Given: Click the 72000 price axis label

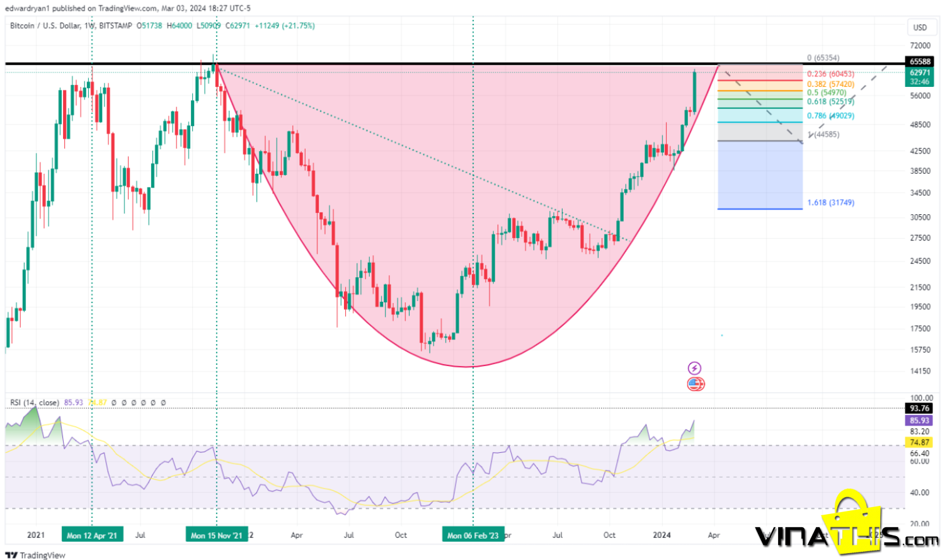Looking at the screenshot, I should 920,46.
